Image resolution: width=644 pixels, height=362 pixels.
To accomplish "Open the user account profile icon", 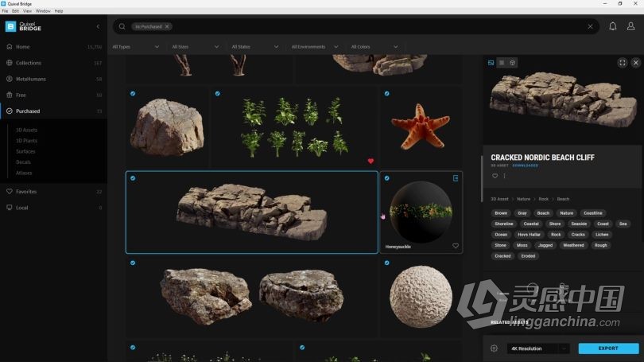I will (x=631, y=26).
